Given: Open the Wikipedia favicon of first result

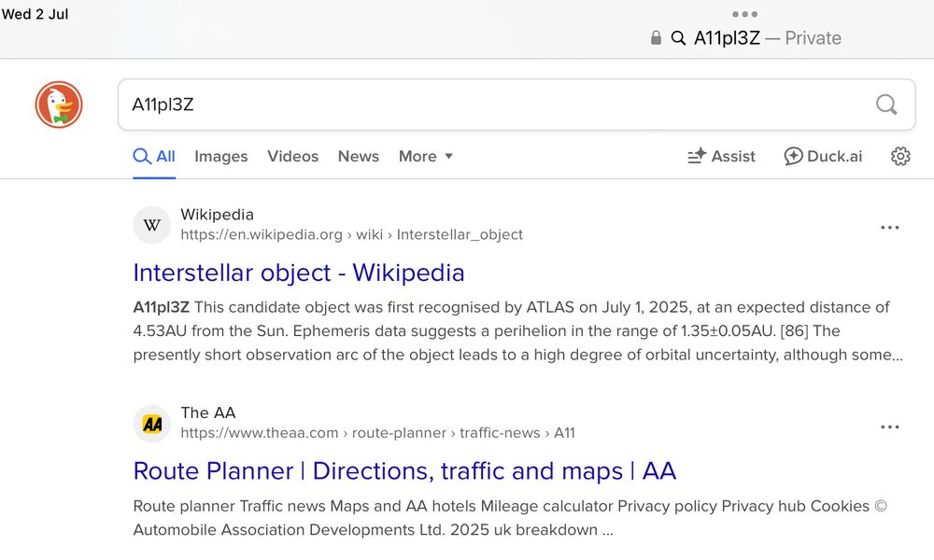Looking at the screenshot, I should [x=152, y=225].
